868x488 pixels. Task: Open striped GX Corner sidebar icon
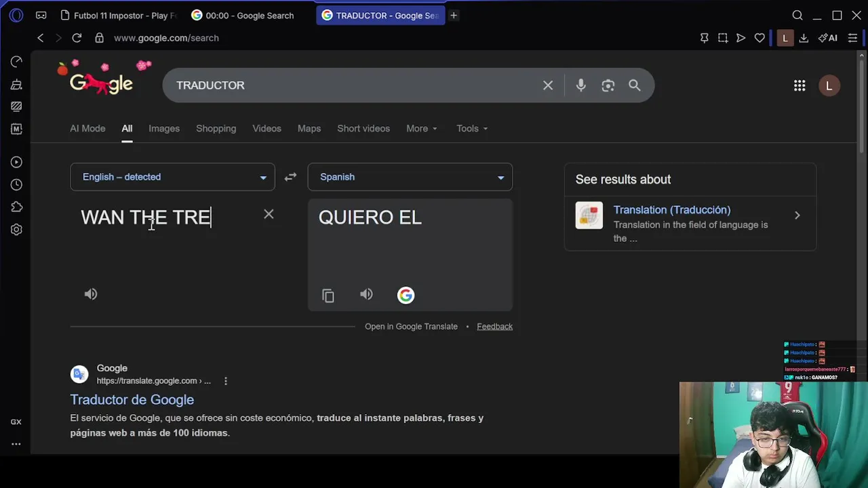pyautogui.click(x=16, y=106)
